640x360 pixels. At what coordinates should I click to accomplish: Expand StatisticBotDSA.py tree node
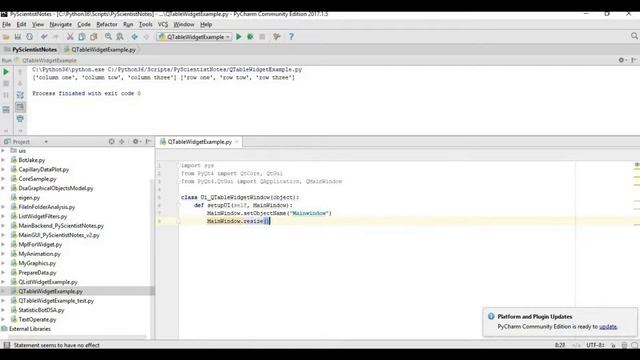(x=3, y=310)
